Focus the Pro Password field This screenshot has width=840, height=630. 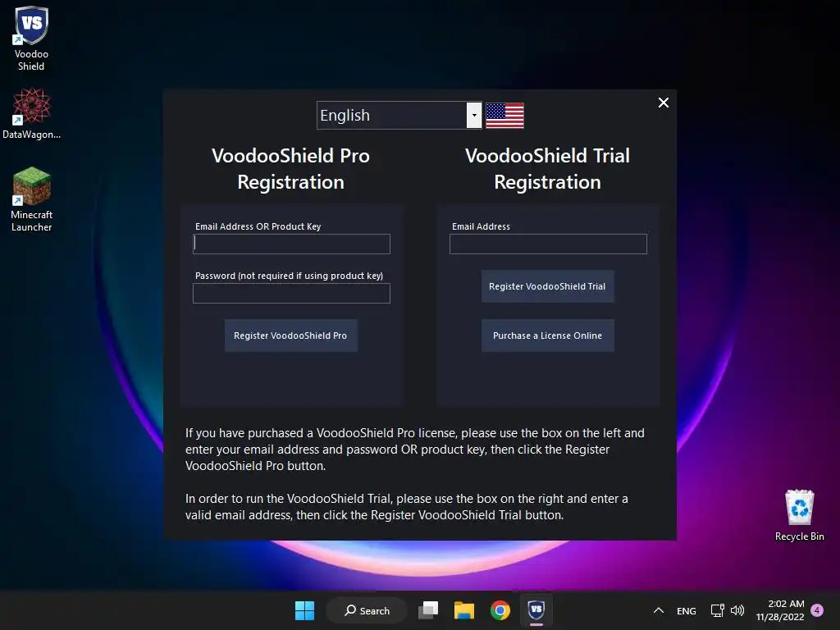point(291,293)
